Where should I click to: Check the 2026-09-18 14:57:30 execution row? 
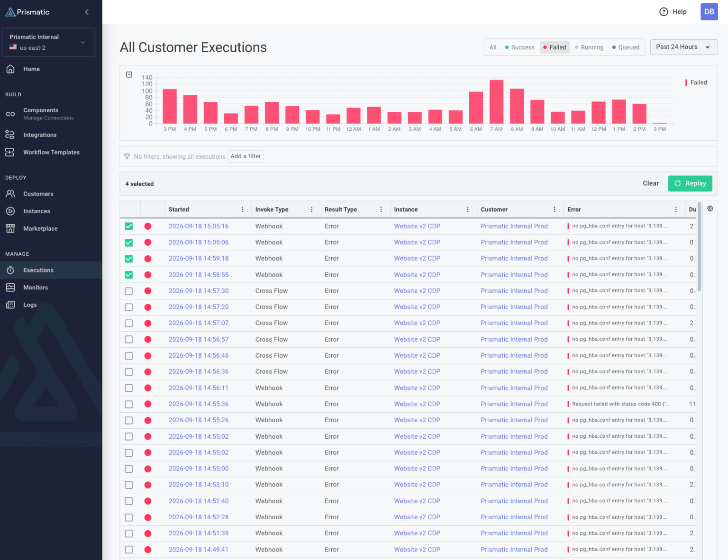point(129,291)
